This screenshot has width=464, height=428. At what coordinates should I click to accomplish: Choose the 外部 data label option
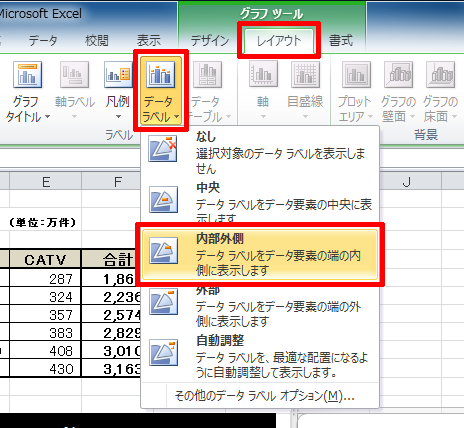260,306
